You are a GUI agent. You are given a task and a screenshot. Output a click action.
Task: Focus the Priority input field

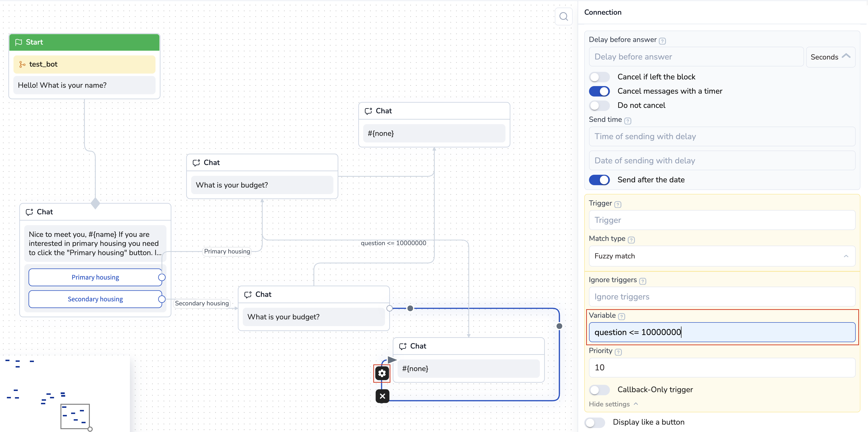[722, 367]
